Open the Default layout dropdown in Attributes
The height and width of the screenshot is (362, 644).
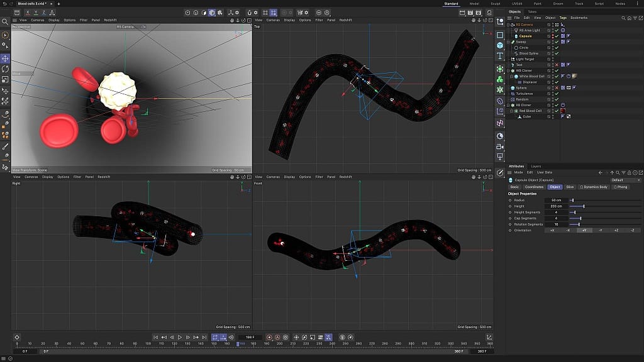coord(626,180)
